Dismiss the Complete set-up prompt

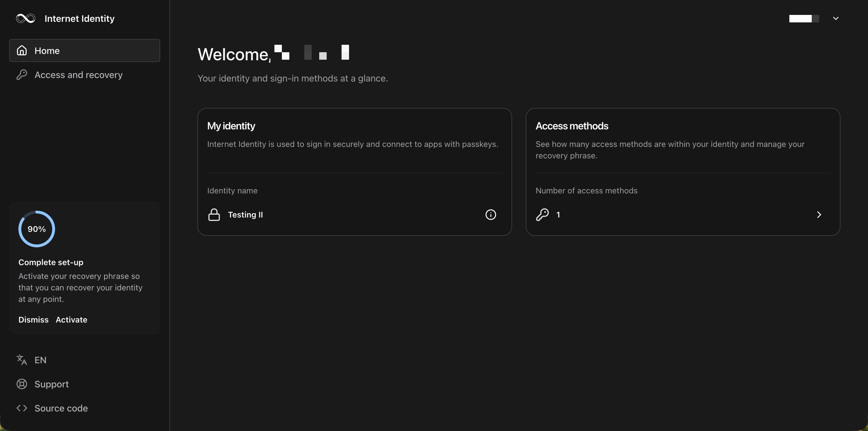coord(33,319)
